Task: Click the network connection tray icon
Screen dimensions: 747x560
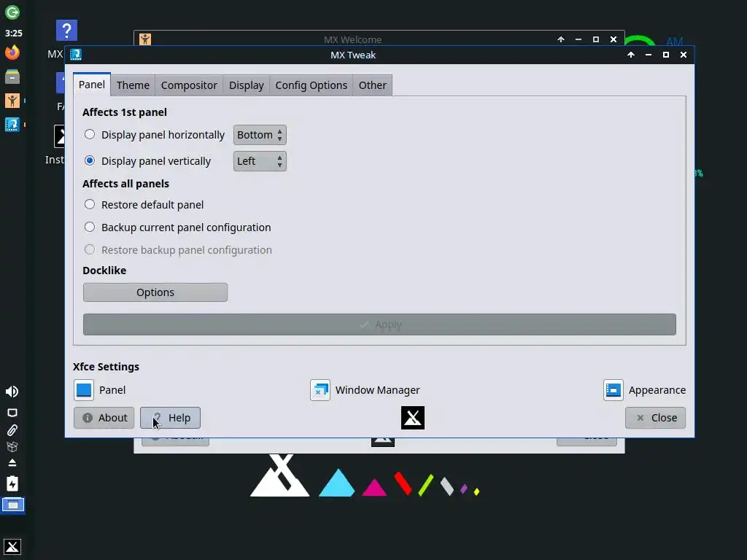Action: tap(12, 413)
